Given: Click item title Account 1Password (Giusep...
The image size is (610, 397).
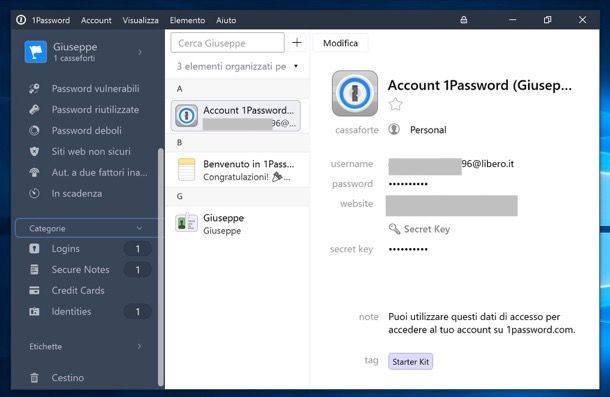Looking at the screenshot, I should [480, 85].
